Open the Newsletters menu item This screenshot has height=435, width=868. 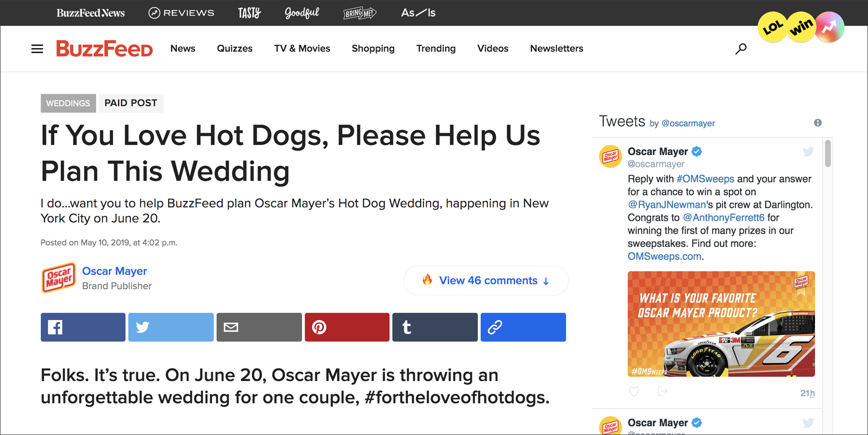tap(557, 49)
